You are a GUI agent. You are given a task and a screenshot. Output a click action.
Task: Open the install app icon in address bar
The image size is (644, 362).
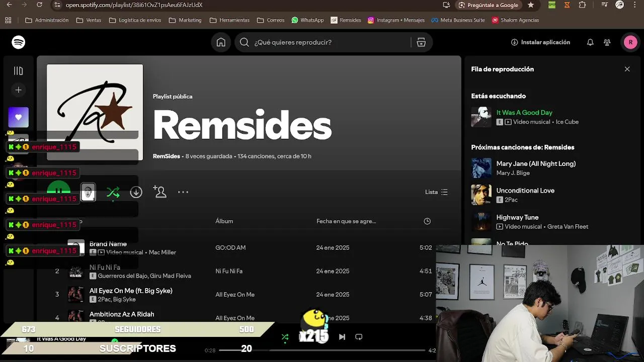pyautogui.click(x=446, y=5)
